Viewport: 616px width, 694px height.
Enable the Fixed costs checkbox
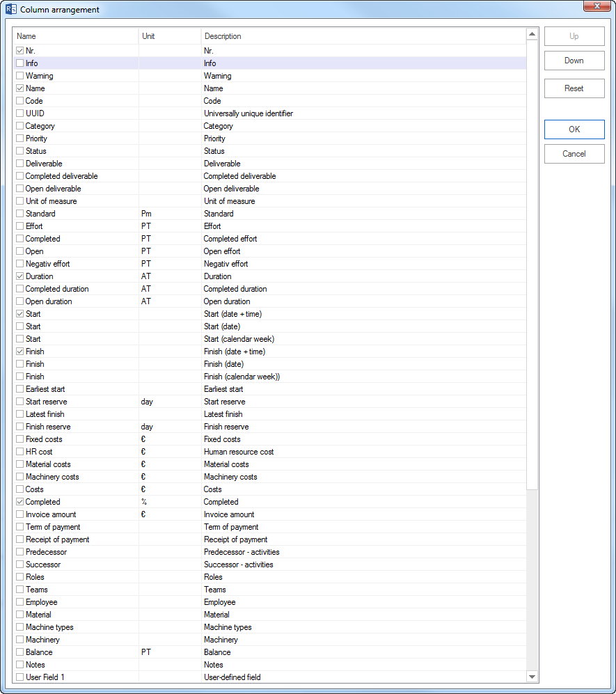[x=20, y=439]
